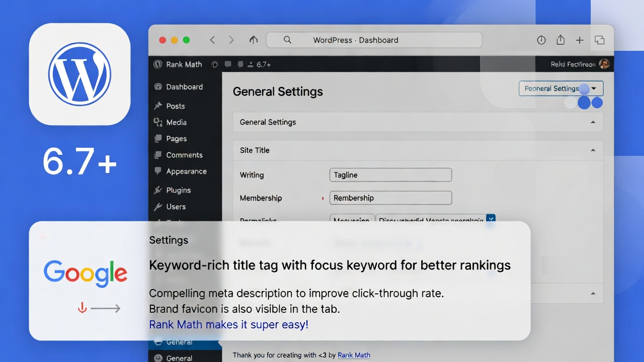Image resolution: width=644 pixels, height=362 pixels.
Task: Open the settings dropdown at top right
Action: pos(560,88)
